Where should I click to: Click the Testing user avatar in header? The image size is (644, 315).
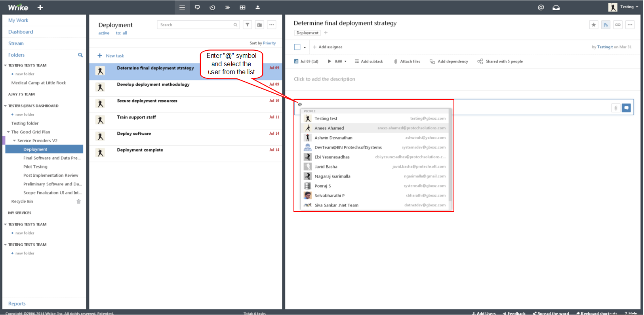613,7
